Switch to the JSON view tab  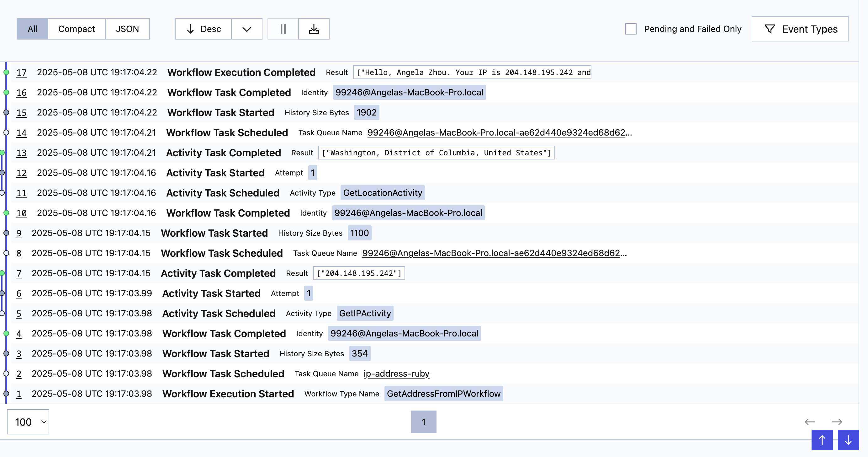(127, 29)
